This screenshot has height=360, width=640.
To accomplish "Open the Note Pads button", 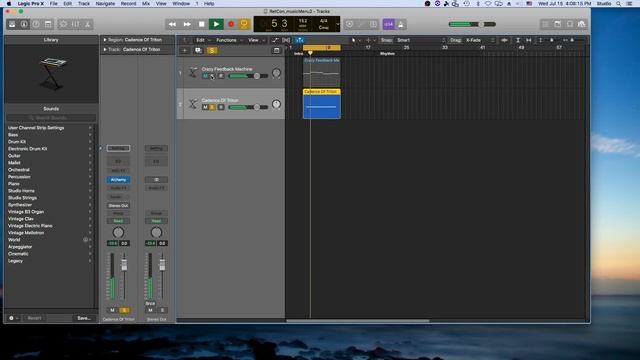I will pos(558,24).
